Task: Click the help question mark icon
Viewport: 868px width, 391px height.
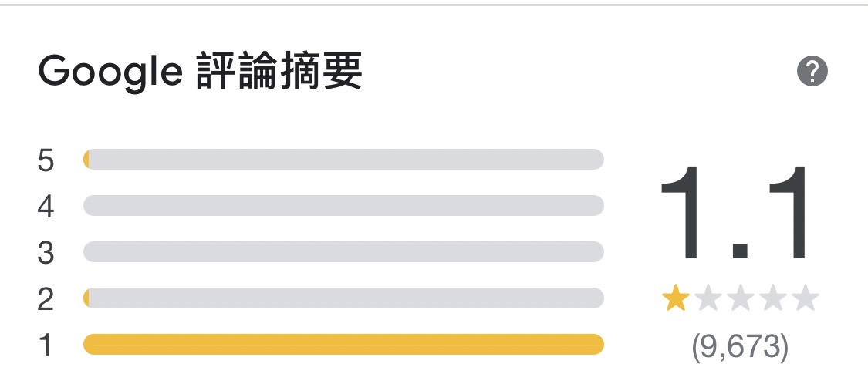Action: pos(812,72)
